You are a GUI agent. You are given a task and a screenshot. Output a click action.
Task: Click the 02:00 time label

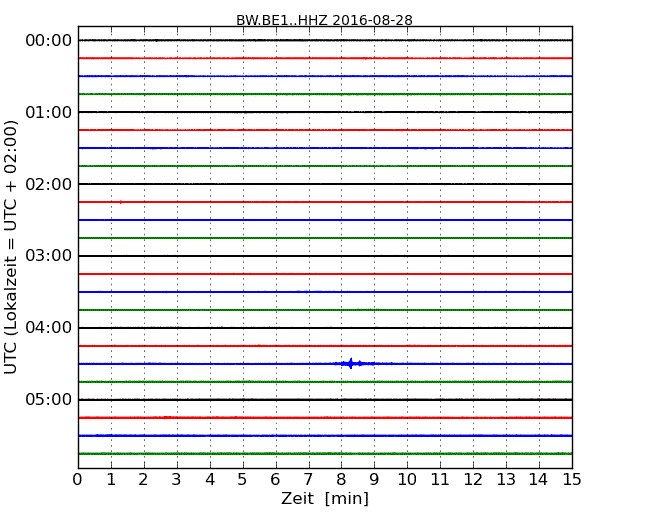tap(49, 184)
